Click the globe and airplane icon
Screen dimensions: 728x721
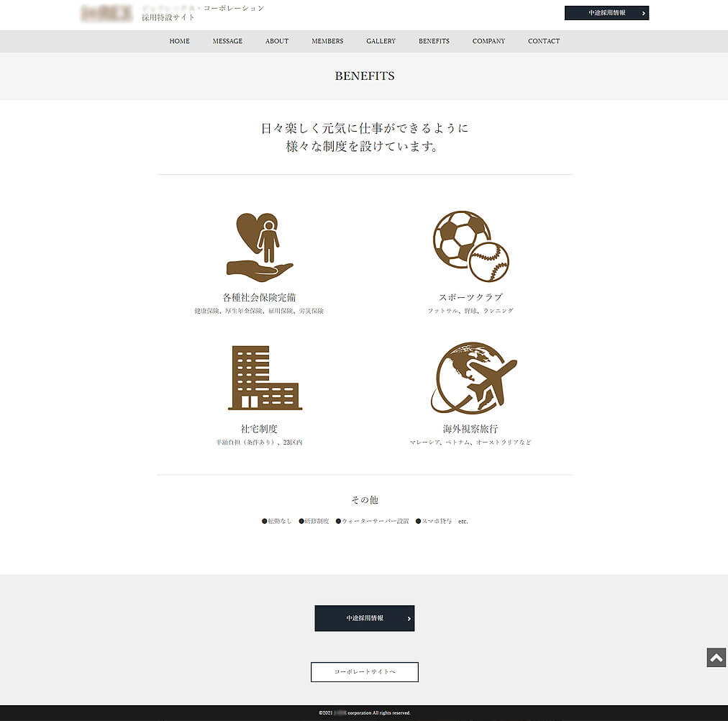(473, 378)
